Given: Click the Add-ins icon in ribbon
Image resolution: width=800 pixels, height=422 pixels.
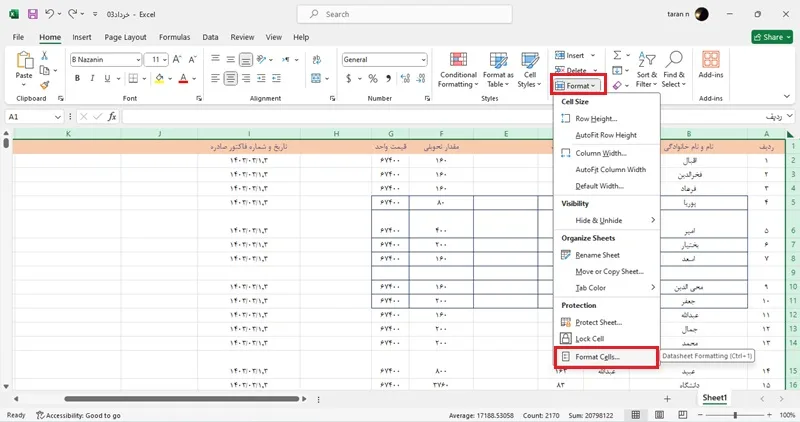Looking at the screenshot, I should (711, 60).
